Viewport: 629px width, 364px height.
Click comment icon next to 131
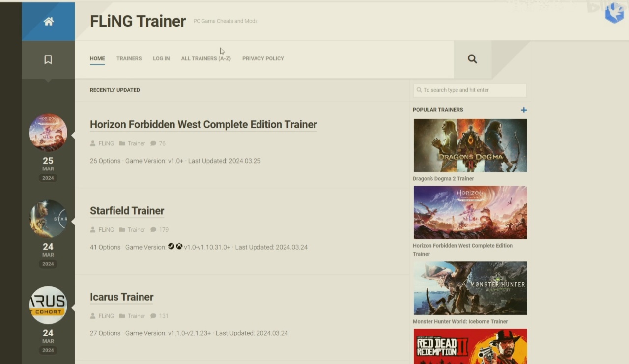pyautogui.click(x=153, y=316)
